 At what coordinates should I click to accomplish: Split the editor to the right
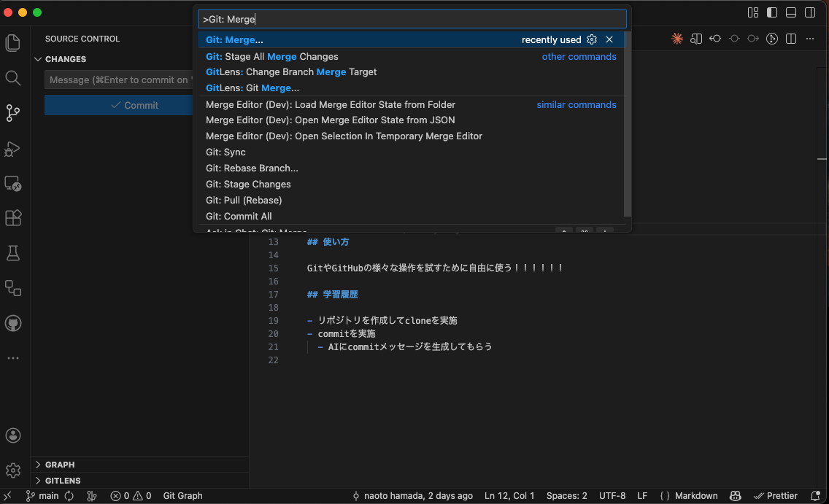[791, 39]
